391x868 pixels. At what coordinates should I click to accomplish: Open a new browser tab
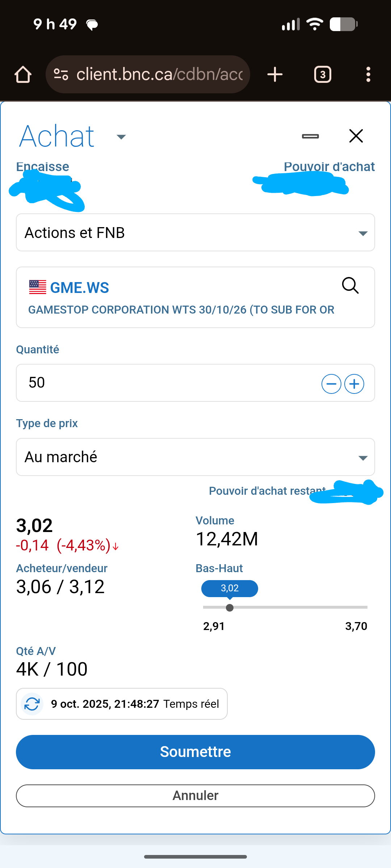[275, 75]
